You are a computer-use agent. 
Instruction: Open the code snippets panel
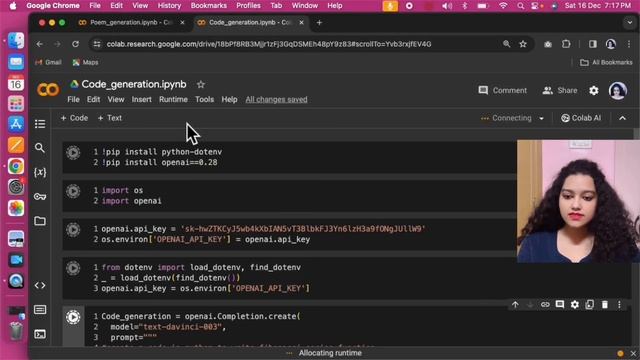tap(40, 285)
